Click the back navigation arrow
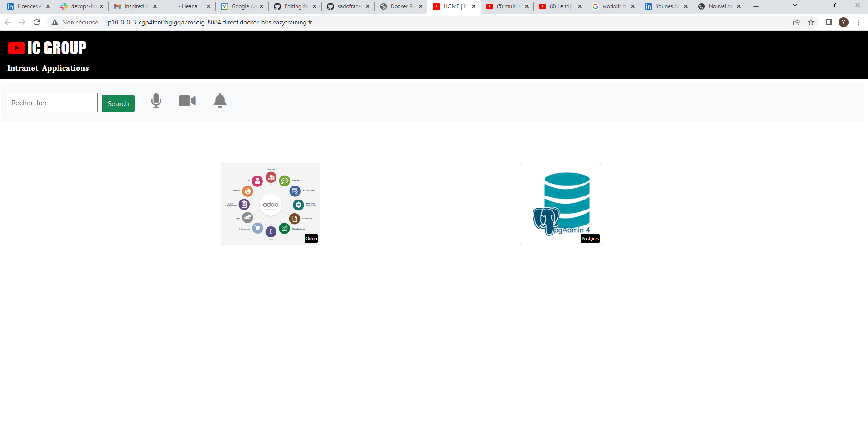This screenshot has width=868, height=445. (x=7, y=22)
